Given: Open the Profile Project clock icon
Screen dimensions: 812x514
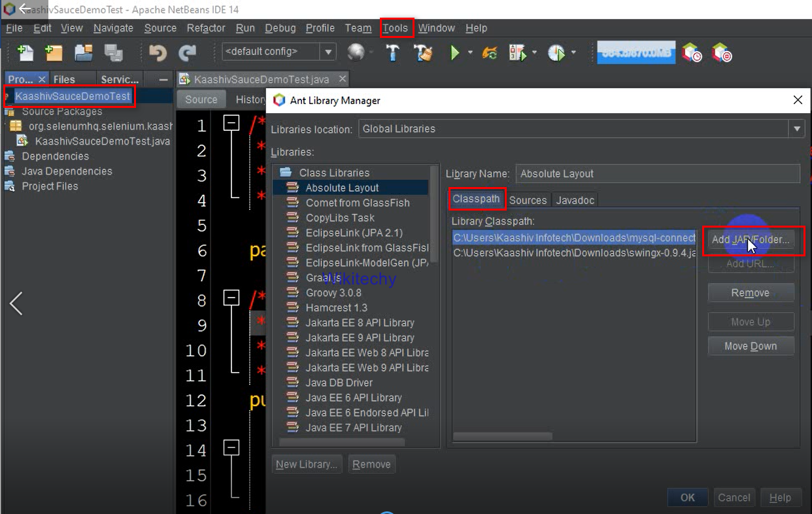Looking at the screenshot, I should 556,52.
